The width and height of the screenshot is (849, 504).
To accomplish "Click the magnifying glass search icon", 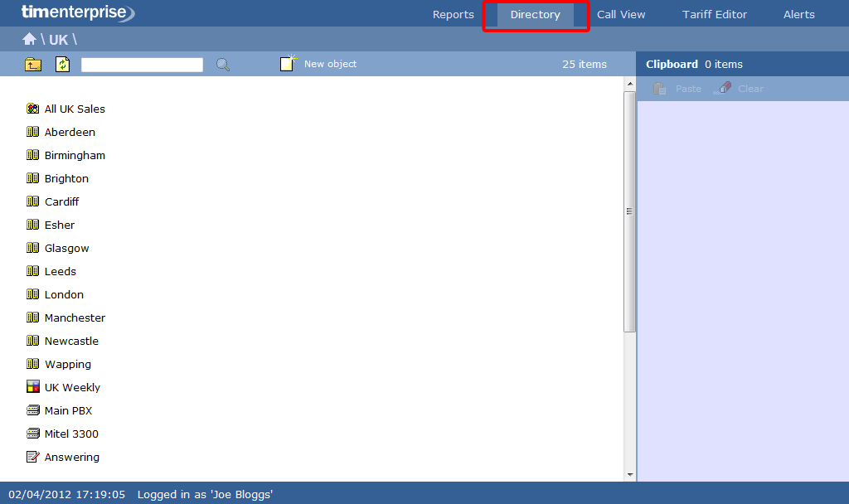I will coord(222,63).
